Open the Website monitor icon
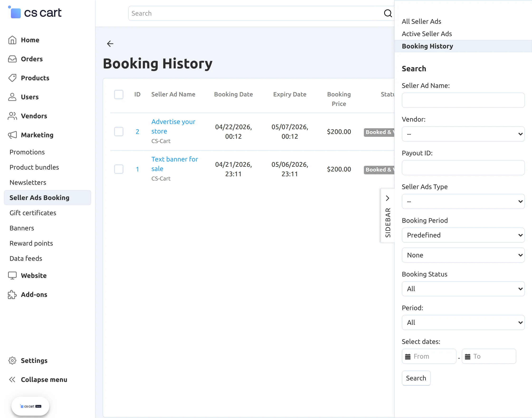Viewport: 532px width, 418px height. click(12, 275)
